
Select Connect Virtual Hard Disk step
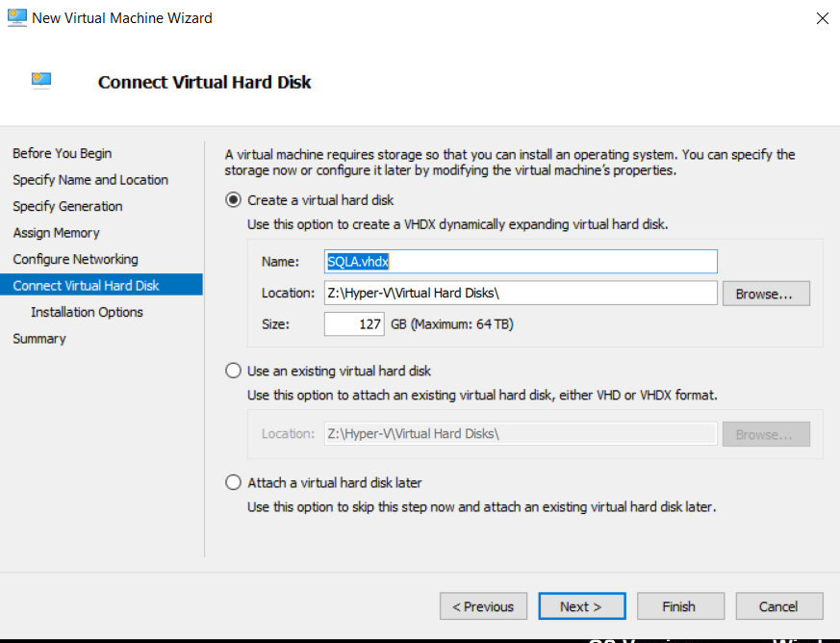pyautogui.click(x=101, y=285)
